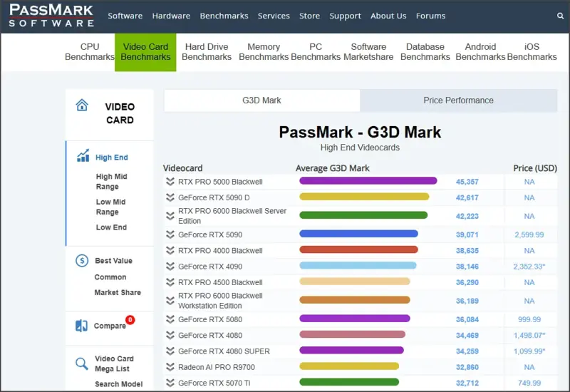Viewport: 570px width, 392px height.
Task: Click the 999.99 price for RTX 5080
Action: (529, 319)
